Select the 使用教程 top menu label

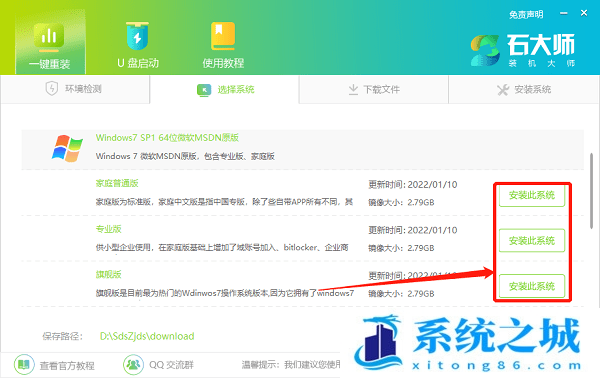point(223,63)
